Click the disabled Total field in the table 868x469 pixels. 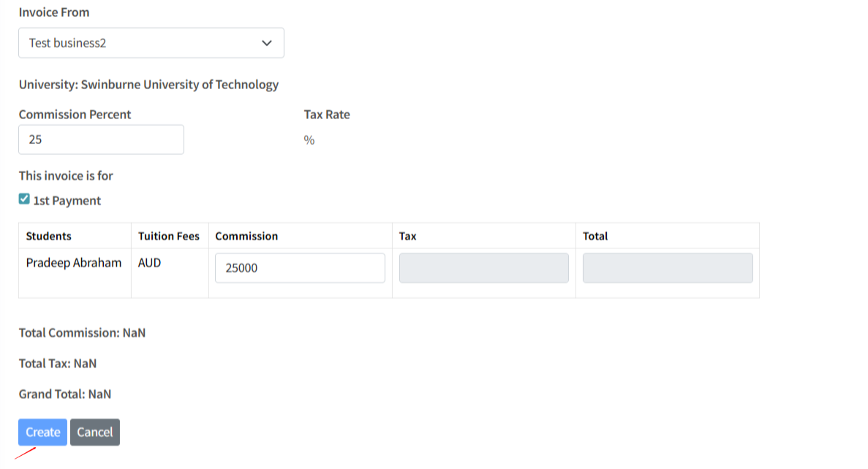[667, 268]
